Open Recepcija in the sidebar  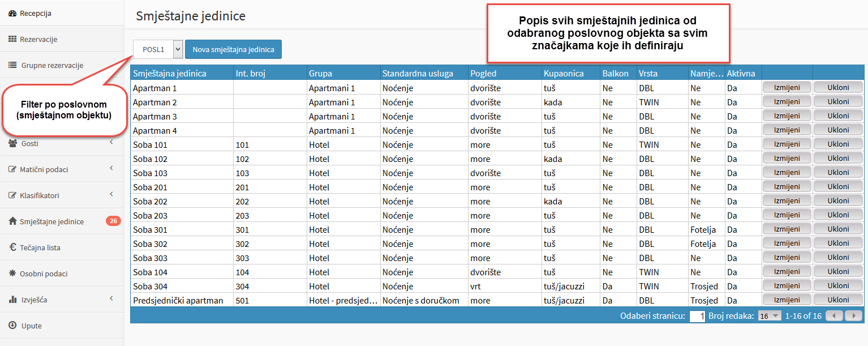coord(62,13)
